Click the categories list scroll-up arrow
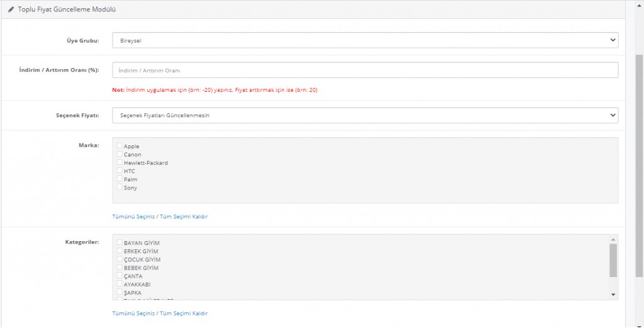Screen dimensions: 644x328 point(613,239)
